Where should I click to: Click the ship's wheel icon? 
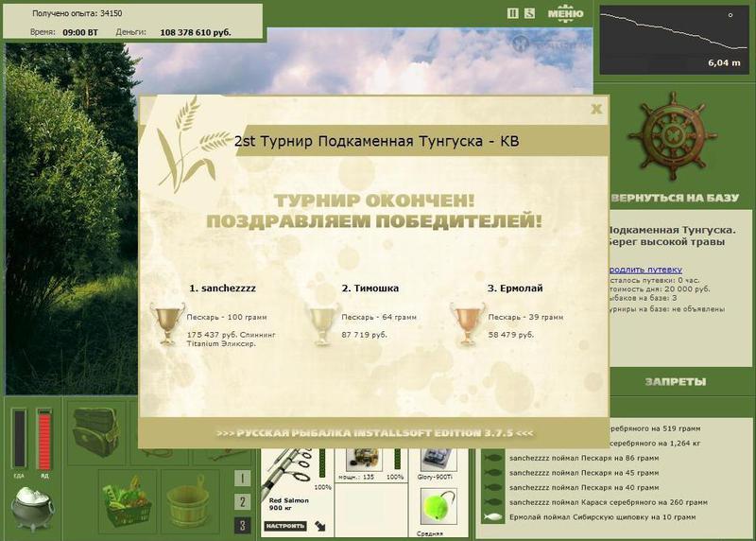click(x=673, y=137)
